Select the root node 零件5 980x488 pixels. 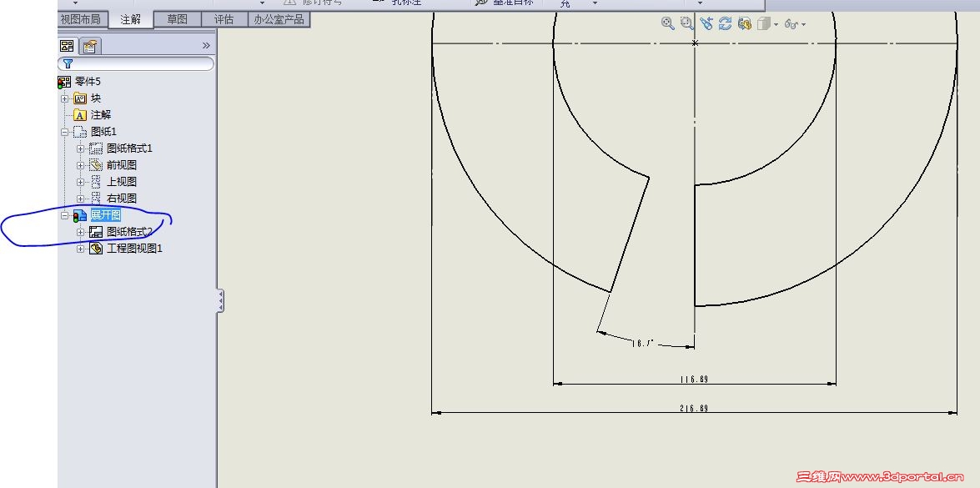pos(88,82)
